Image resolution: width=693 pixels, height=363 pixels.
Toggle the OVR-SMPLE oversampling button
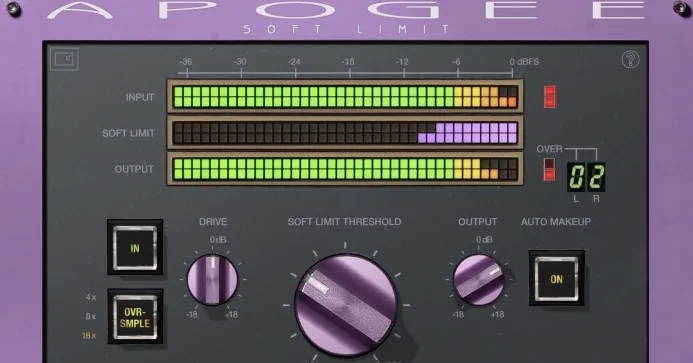135,317
